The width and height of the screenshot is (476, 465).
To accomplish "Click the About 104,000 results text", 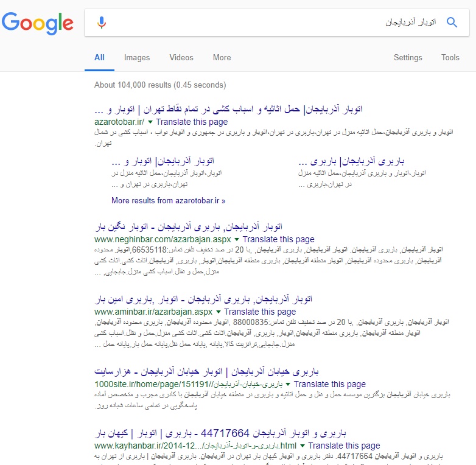I will pyautogui.click(x=160, y=85).
